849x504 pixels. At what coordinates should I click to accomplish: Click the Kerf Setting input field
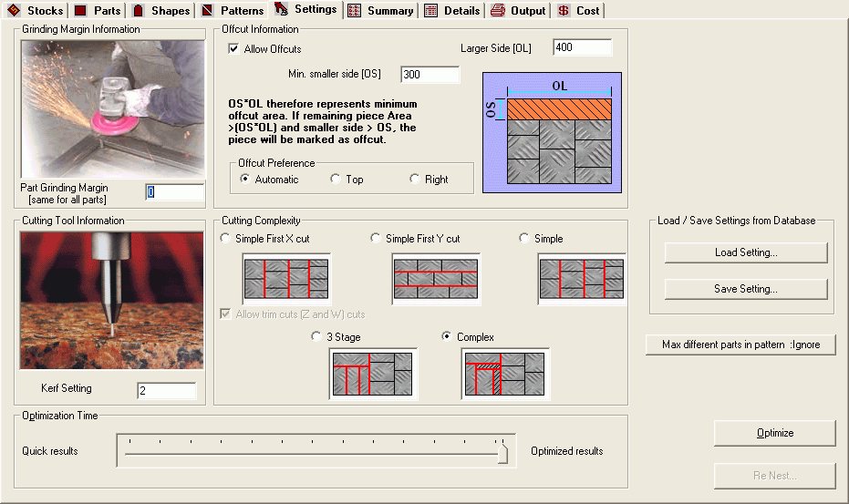(166, 391)
